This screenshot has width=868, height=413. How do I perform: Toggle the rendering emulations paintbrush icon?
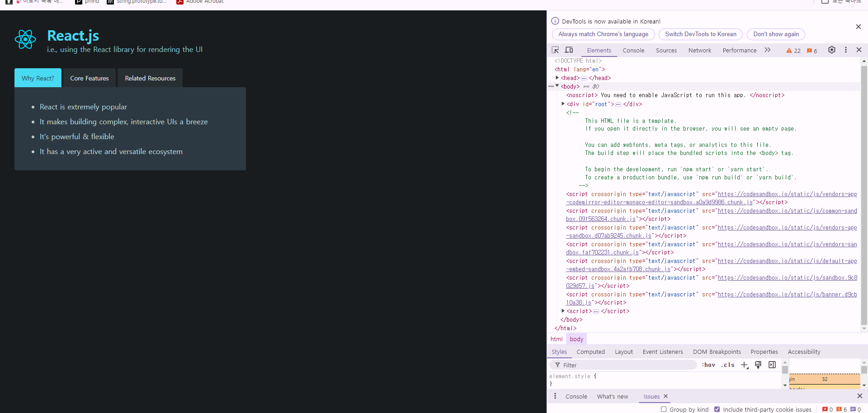coord(758,365)
